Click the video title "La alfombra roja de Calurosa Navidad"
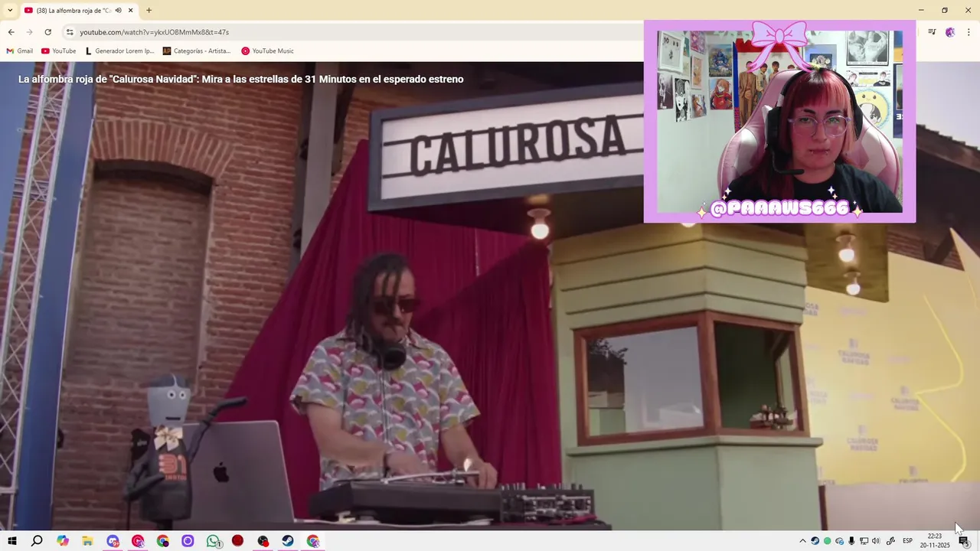 pyautogui.click(x=240, y=79)
